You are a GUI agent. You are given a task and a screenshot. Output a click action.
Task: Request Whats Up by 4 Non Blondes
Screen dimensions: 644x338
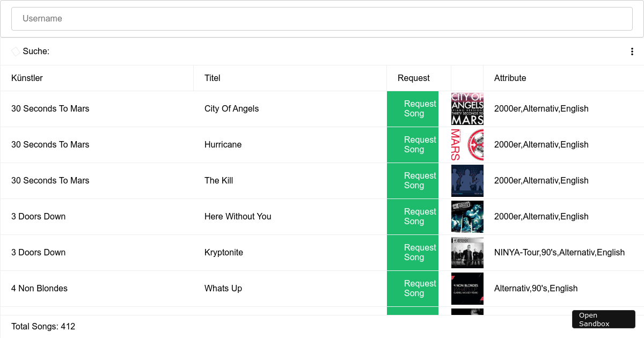[413, 288]
